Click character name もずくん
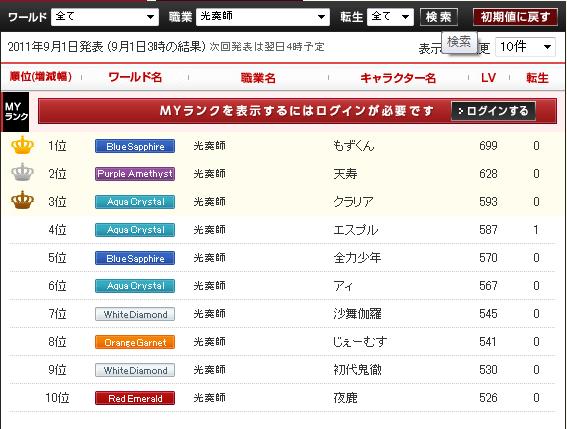 tap(354, 145)
